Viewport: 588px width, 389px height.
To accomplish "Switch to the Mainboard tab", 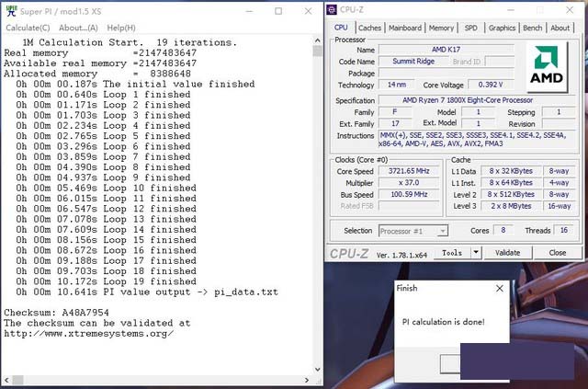I will pos(405,28).
